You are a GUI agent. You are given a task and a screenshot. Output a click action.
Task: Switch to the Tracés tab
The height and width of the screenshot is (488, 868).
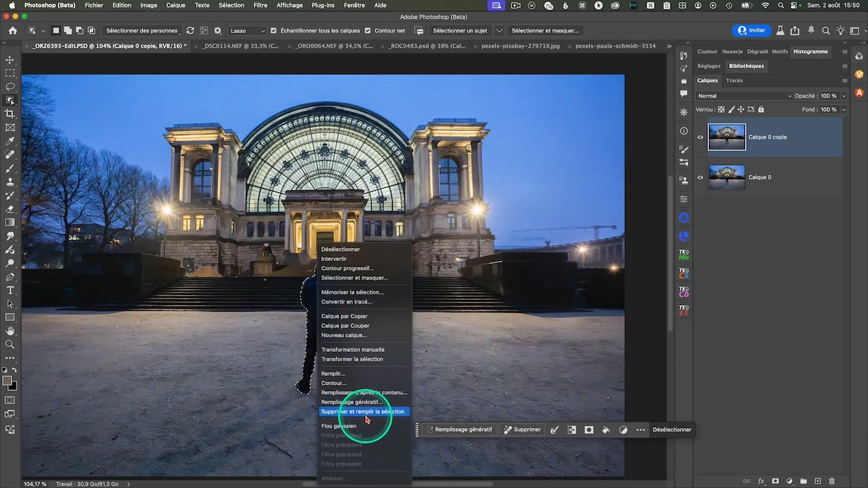coord(734,80)
